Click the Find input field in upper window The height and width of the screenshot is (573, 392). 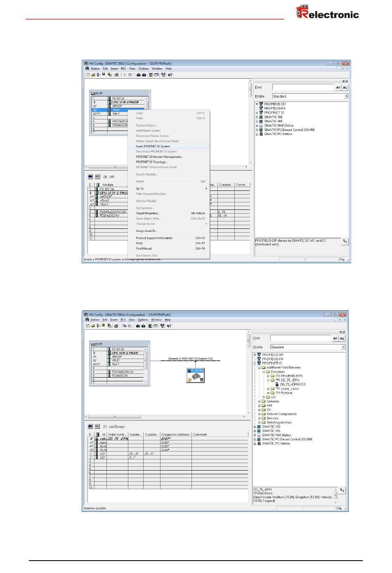pyautogui.click(x=303, y=87)
